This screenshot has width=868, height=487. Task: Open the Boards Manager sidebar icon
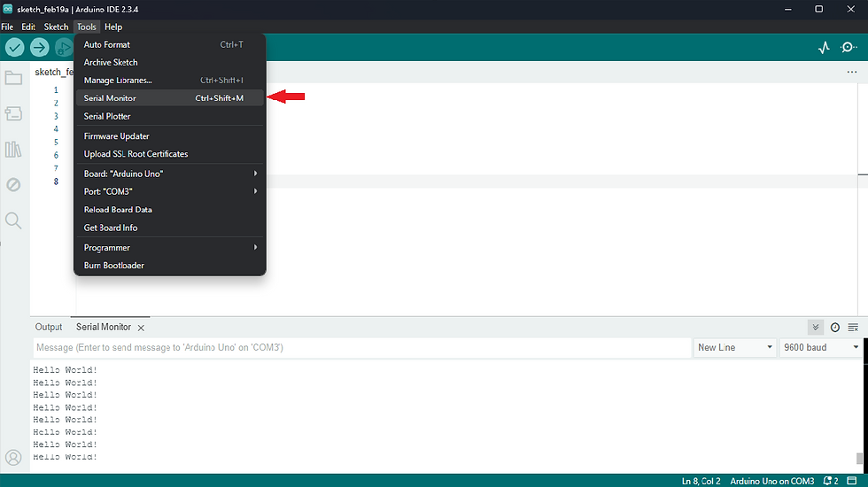[13, 113]
